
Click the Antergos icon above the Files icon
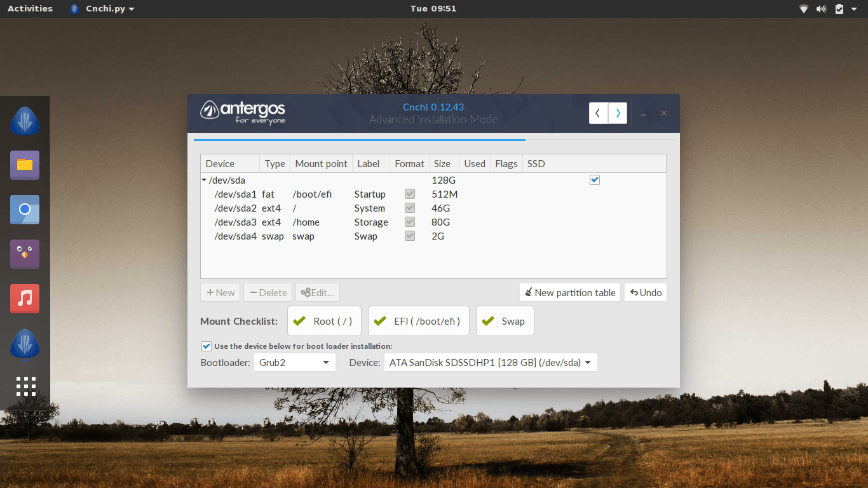(x=25, y=121)
